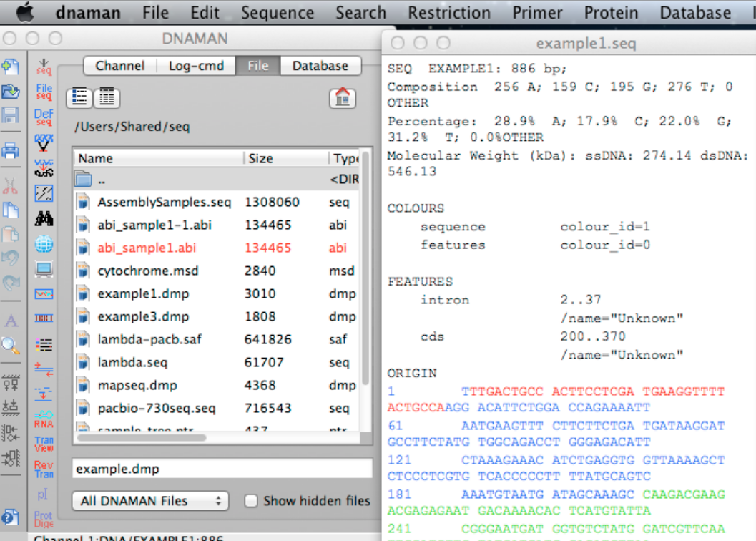Click the File seq icon
The height and width of the screenshot is (541, 756).
click(x=44, y=92)
